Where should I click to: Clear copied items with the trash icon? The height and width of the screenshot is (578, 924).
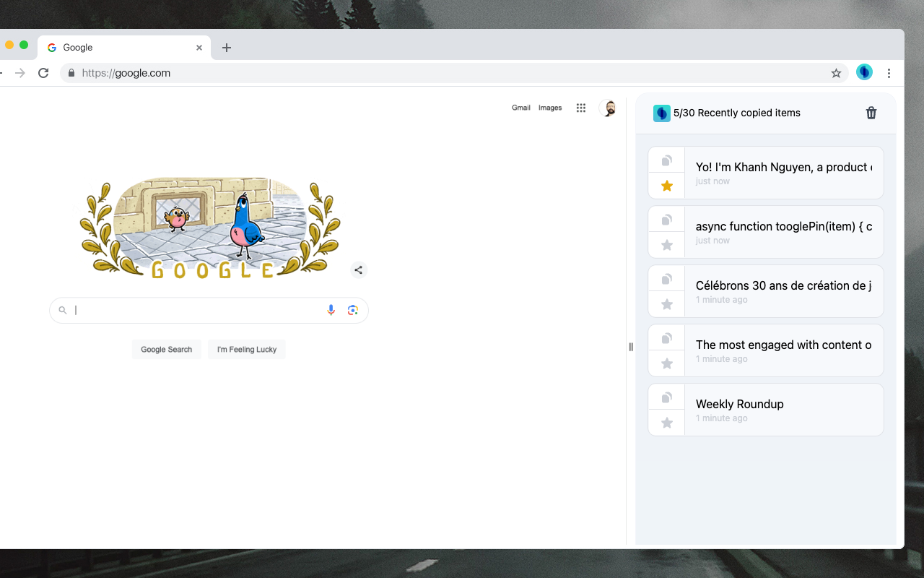(x=871, y=113)
